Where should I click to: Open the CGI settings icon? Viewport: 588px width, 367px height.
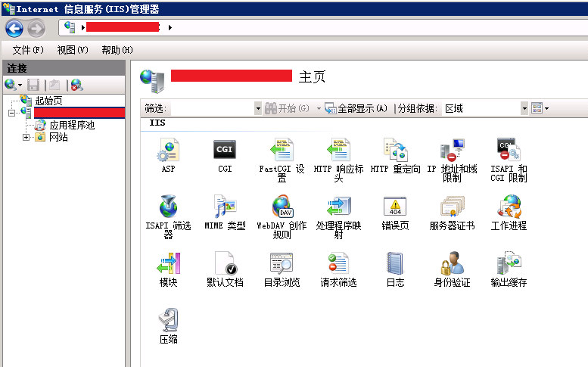(225, 151)
